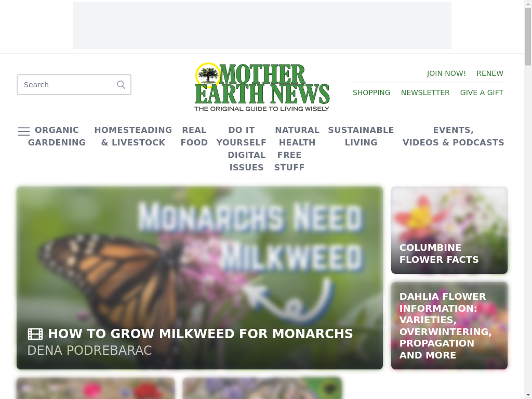This screenshot has width=532, height=399.
Task: Open the Do It Yourself section
Action: click(x=241, y=136)
